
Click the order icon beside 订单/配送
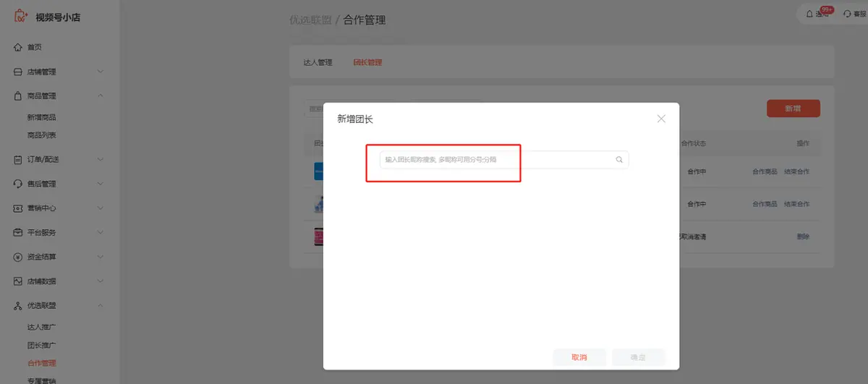point(18,160)
